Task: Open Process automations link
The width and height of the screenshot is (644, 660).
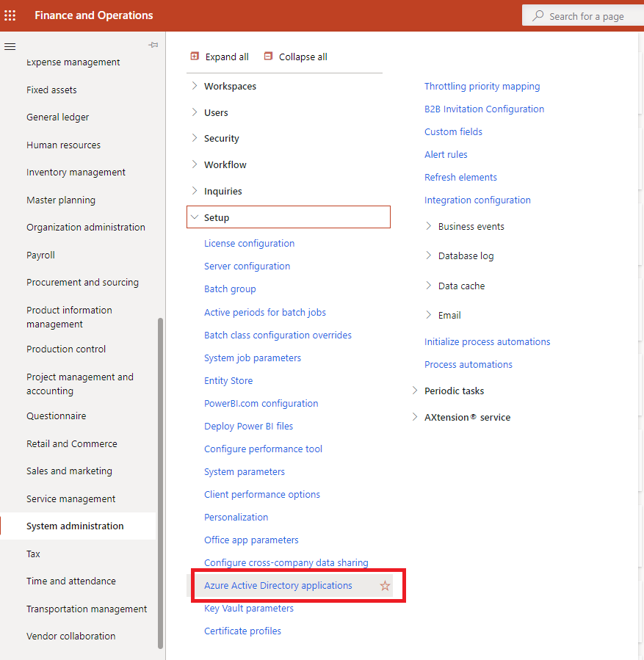Action: (x=468, y=365)
